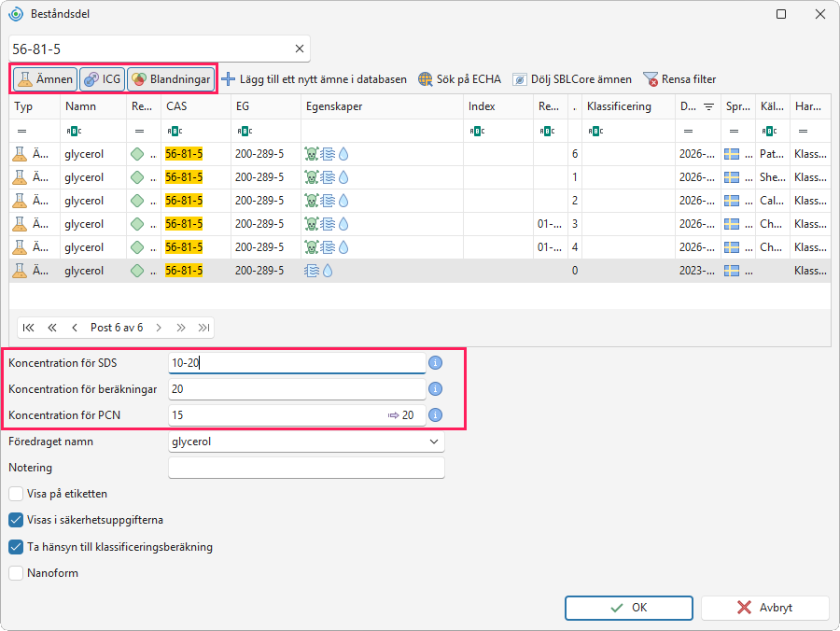The height and width of the screenshot is (631, 840).
Task: Select the glycerol row with source She...
Action: click(420, 177)
